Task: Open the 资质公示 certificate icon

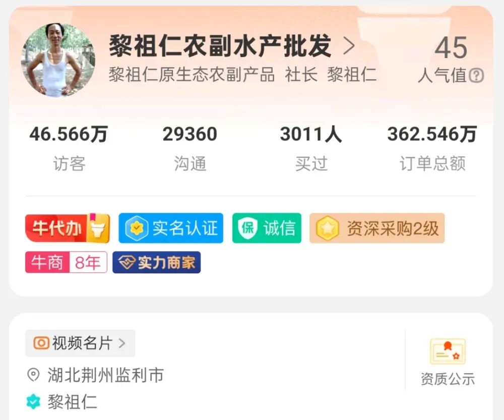Action: coord(448,351)
